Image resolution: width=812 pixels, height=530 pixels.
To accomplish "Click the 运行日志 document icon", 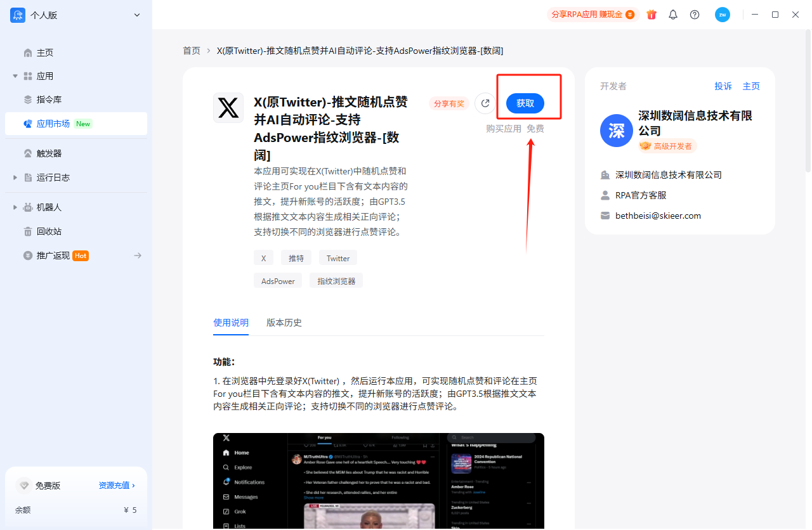I will (28, 178).
